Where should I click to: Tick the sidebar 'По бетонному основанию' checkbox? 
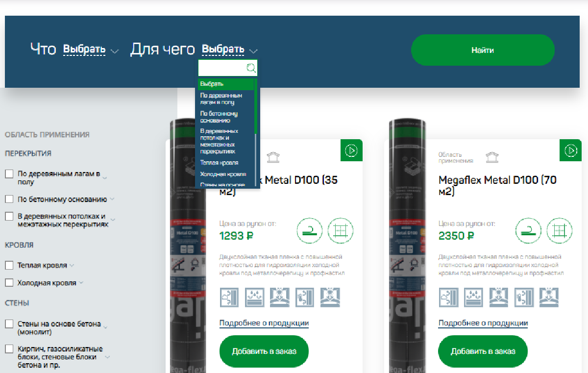point(9,199)
